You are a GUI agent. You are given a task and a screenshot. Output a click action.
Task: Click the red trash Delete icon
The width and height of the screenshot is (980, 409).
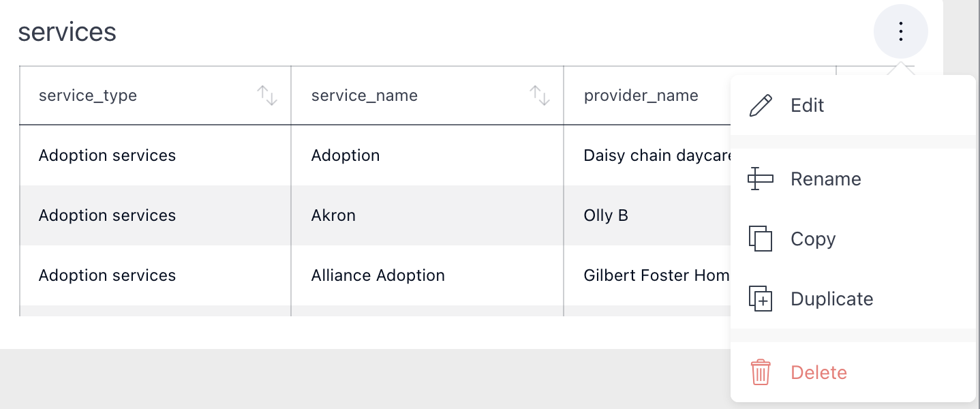click(x=761, y=373)
